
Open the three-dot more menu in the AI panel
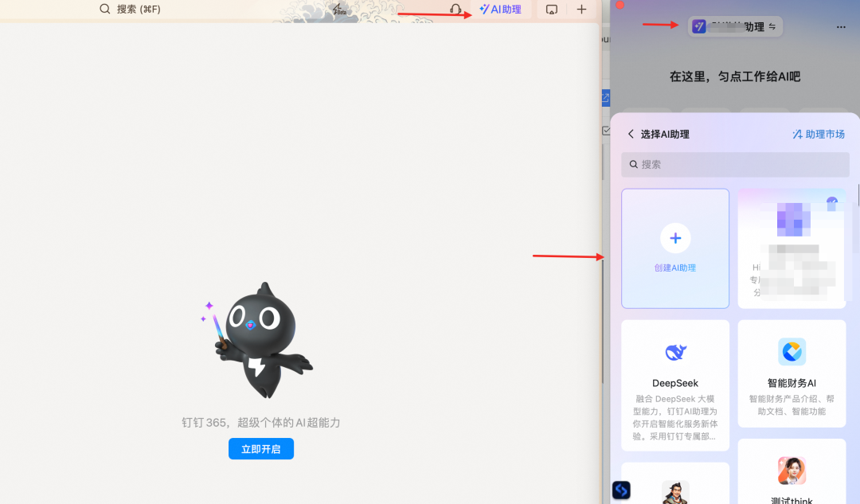pyautogui.click(x=841, y=27)
